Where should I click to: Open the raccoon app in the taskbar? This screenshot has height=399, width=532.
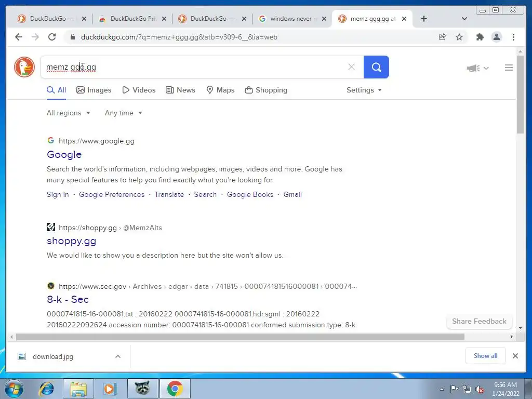(x=142, y=388)
